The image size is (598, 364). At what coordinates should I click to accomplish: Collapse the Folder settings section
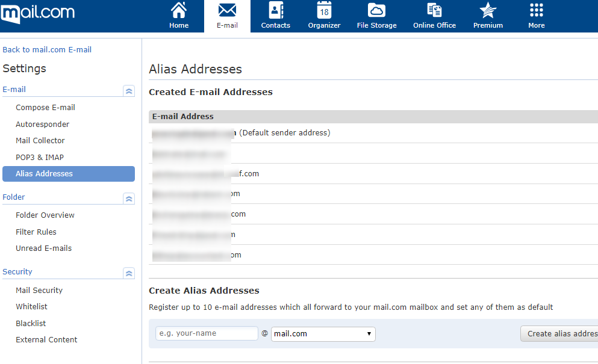tap(129, 199)
